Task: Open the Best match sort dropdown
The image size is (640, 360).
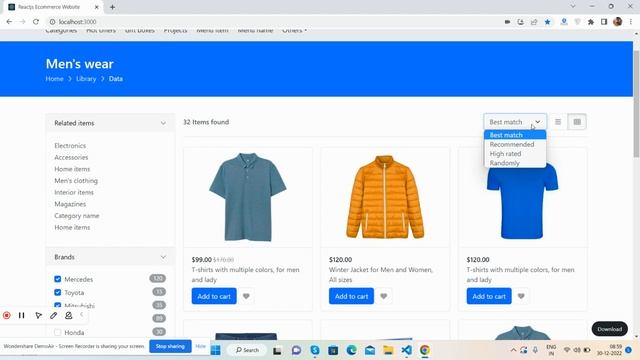Action: [x=515, y=122]
